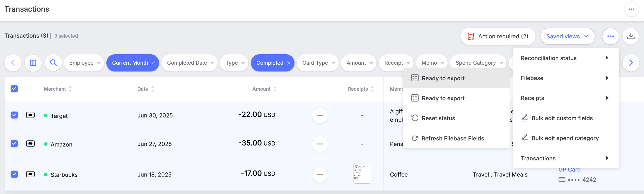Open the Type filter dropdown

234,63
